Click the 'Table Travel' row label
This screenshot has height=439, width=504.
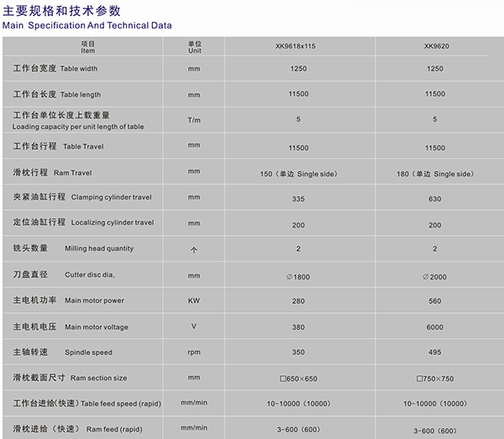coord(83,146)
